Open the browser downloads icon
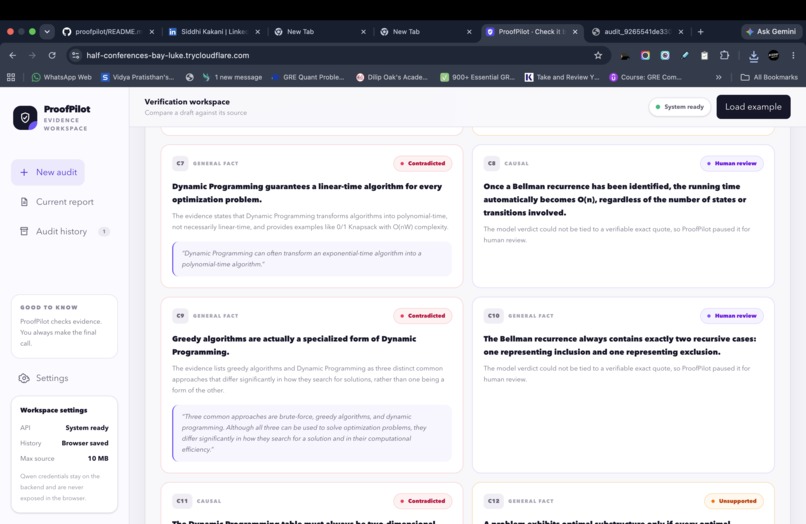Screen dimensions: 806x524 (x=754, y=56)
